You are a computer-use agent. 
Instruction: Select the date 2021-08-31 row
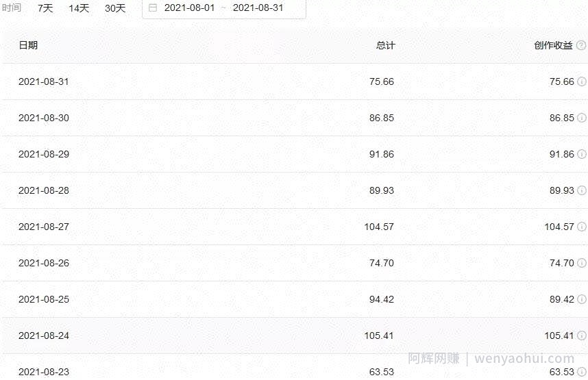coord(294,81)
